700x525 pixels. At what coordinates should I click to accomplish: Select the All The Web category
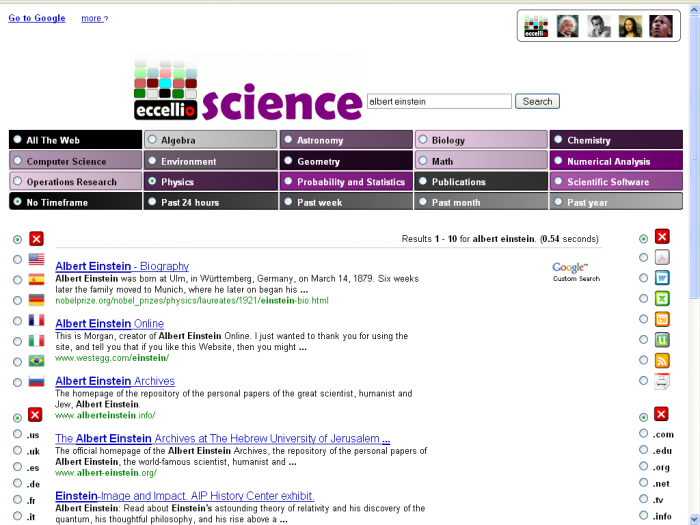[75, 140]
